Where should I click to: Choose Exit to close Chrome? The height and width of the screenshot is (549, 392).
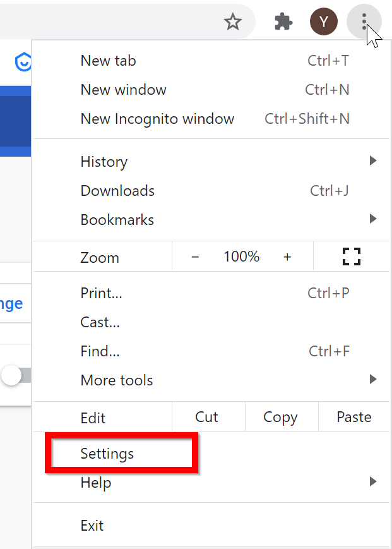92,526
